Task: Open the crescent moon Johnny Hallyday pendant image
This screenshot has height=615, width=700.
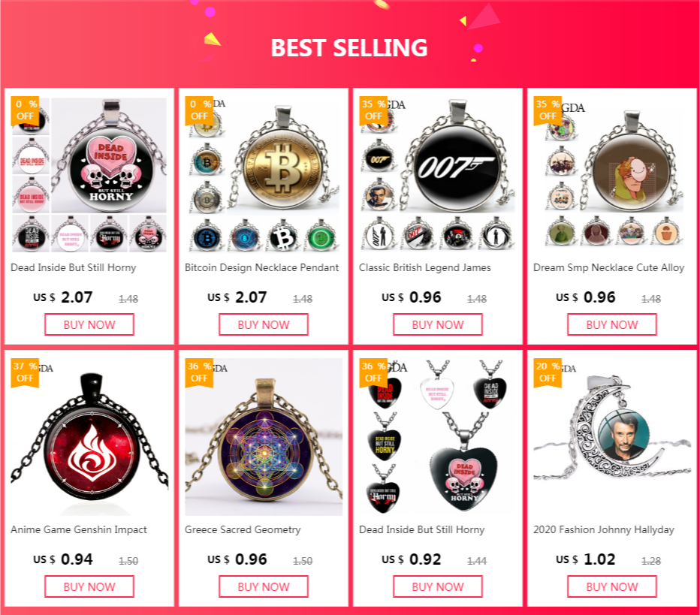Action: [612, 437]
